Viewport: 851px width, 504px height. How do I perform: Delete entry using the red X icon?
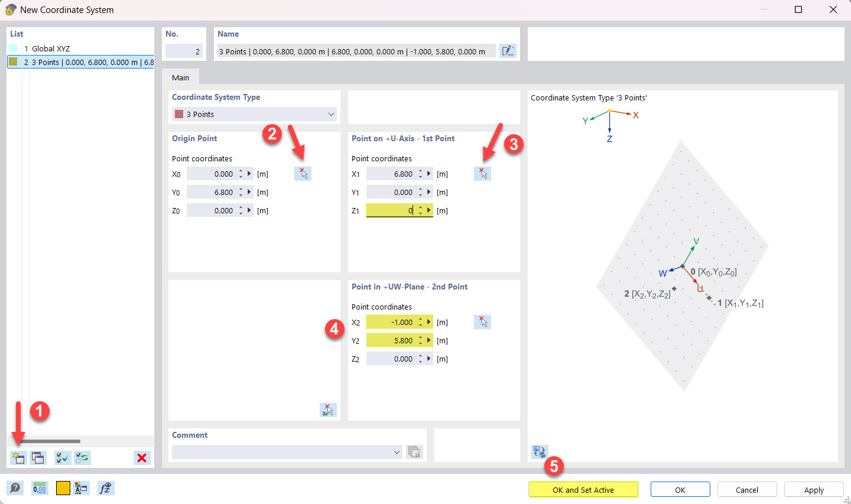coord(141,457)
